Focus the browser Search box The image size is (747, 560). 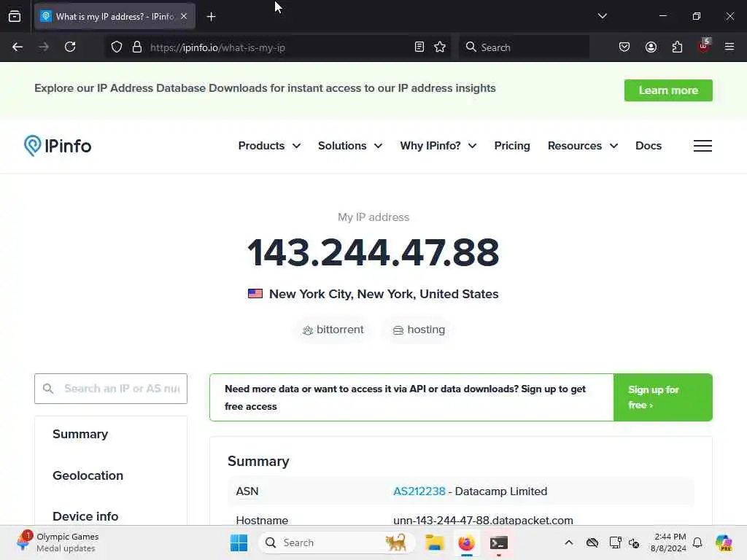[524, 47]
